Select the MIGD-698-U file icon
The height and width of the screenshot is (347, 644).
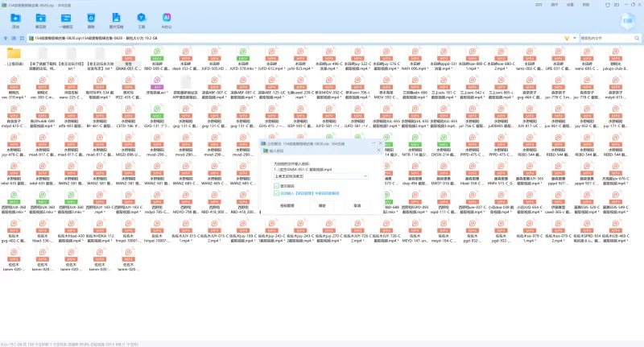pos(129,139)
